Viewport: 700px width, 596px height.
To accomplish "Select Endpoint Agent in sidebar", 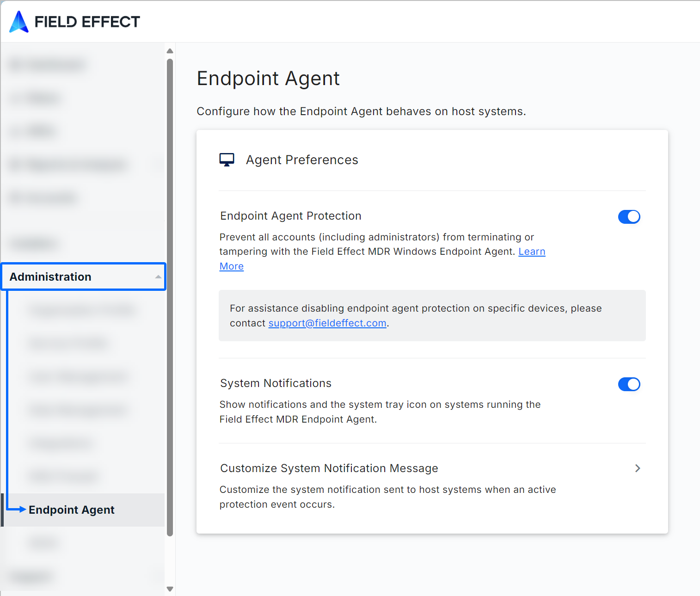I will [83, 510].
